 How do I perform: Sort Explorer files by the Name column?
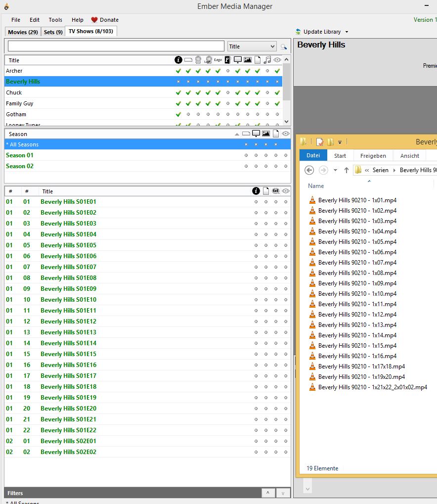[316, 186]
